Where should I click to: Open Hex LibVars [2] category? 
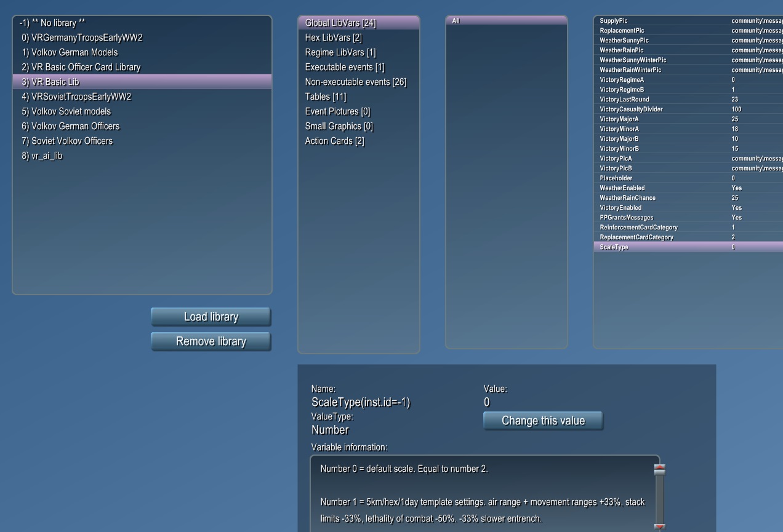tap(359, 38)
